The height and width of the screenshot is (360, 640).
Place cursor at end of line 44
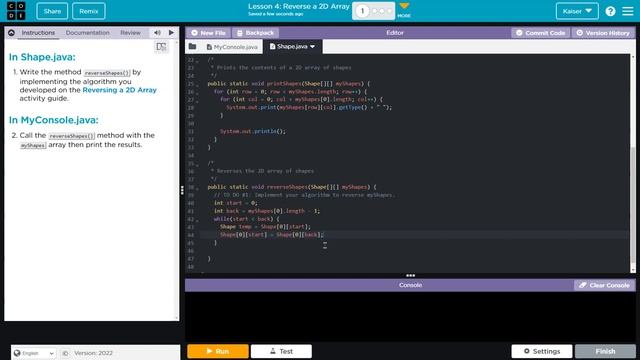point(324,235)
